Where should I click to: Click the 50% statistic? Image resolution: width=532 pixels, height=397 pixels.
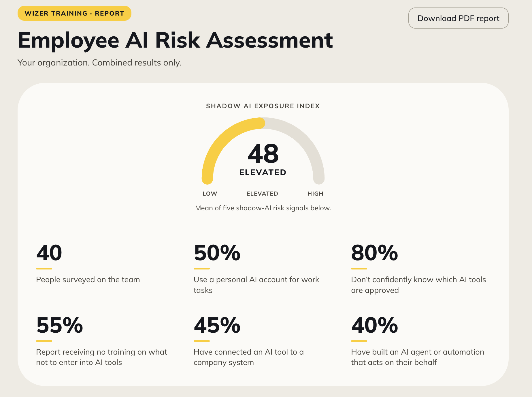point(217,253)
